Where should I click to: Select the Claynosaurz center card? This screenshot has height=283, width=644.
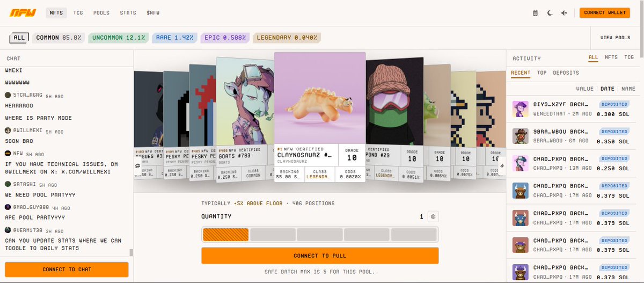point(320,117)
